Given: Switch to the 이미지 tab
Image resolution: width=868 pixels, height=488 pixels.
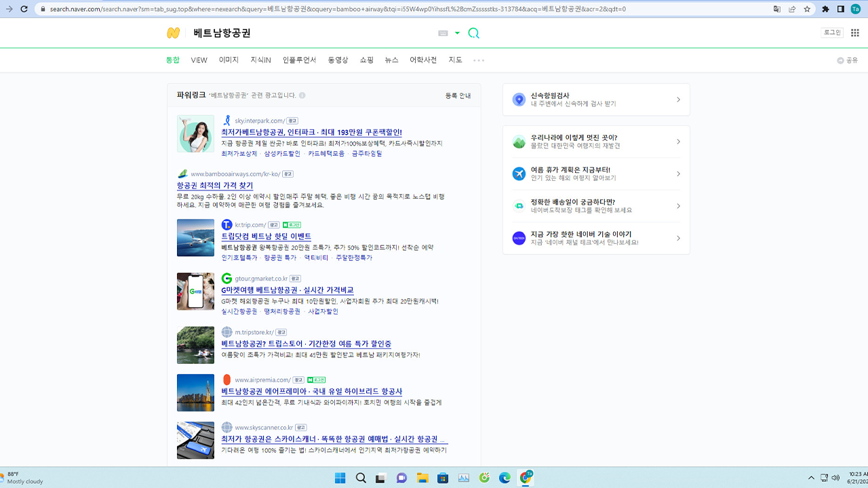Looking at the screenshot, I should (229, 60).
